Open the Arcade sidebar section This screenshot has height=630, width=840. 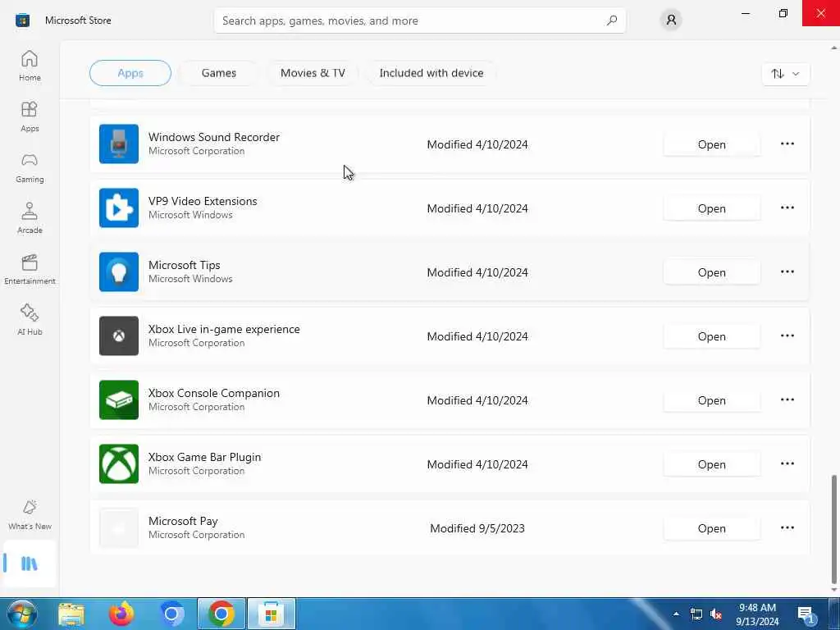tap(30, 218)
